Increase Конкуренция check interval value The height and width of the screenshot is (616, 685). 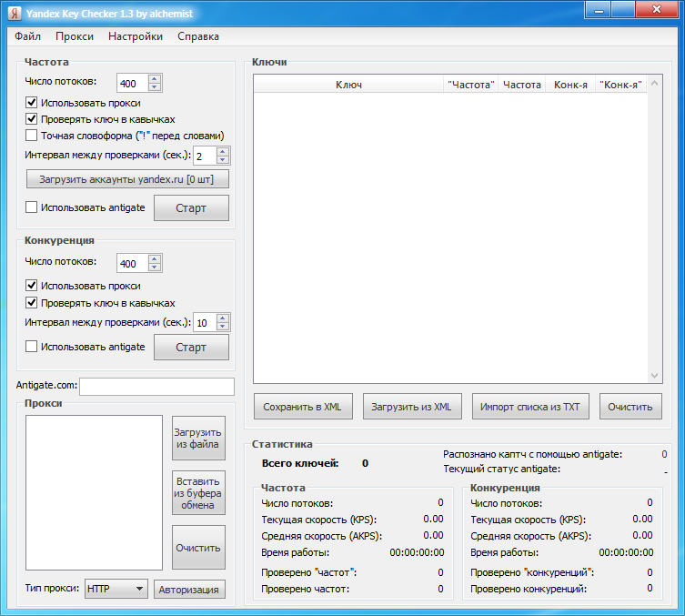(x=222, y=318)
